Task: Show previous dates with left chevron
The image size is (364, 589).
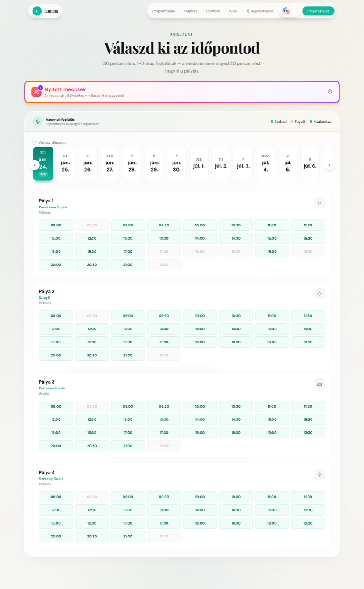Action: pyautogui.click(x=35, y=165)
